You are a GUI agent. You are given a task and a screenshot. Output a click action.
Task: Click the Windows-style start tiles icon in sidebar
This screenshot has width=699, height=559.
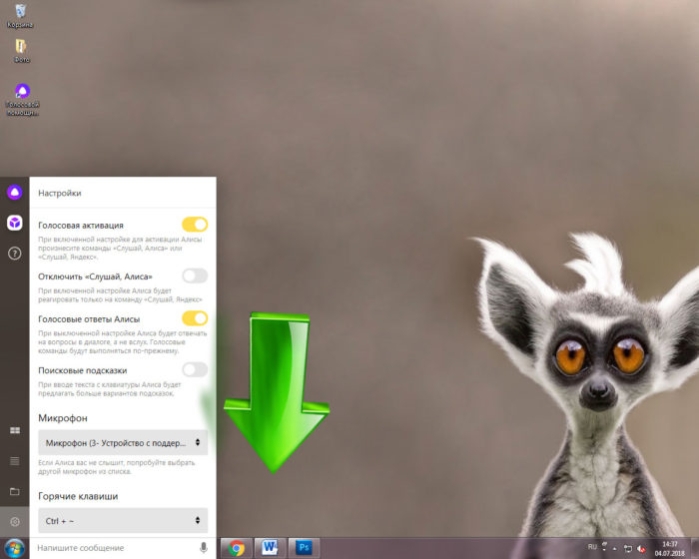tap(15, 430)
